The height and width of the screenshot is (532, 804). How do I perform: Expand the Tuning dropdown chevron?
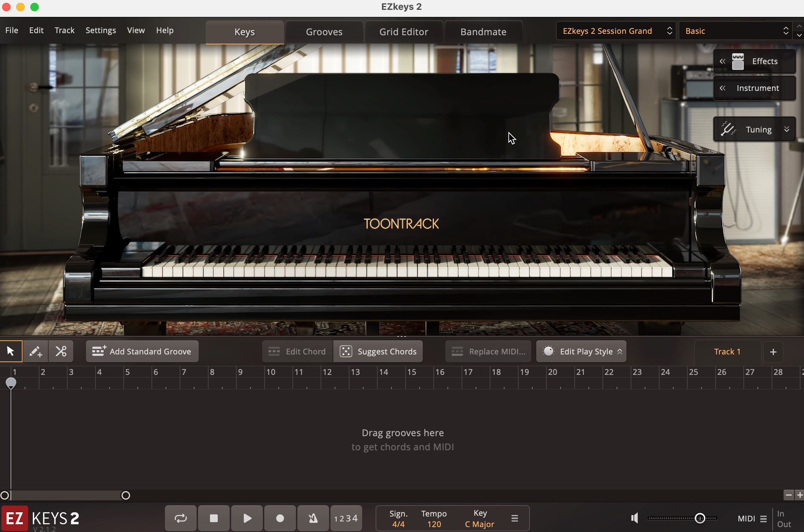coord(787,129)
